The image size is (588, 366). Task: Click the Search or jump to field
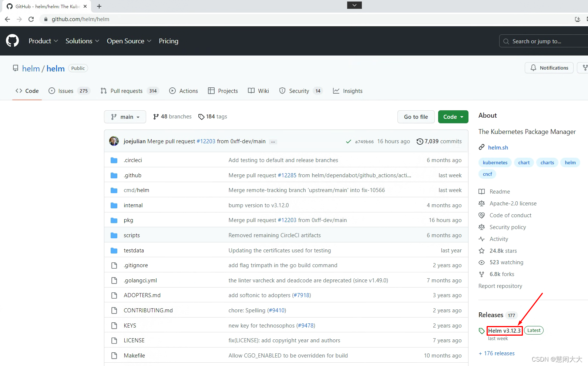tap(544, 41)
